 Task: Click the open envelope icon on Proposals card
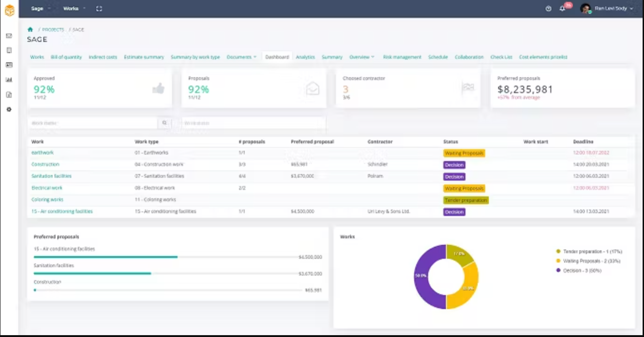tap(313, 88)
